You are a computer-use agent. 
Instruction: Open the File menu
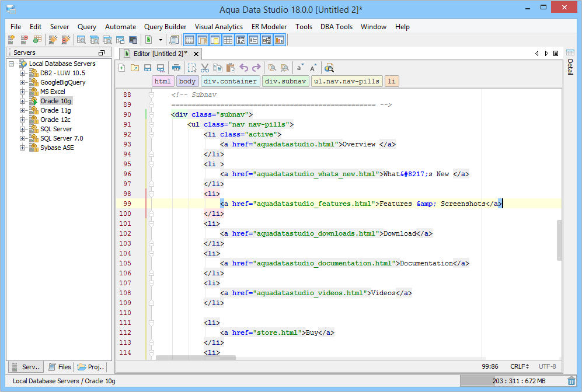pyautogui.click(x=16, y=27)
